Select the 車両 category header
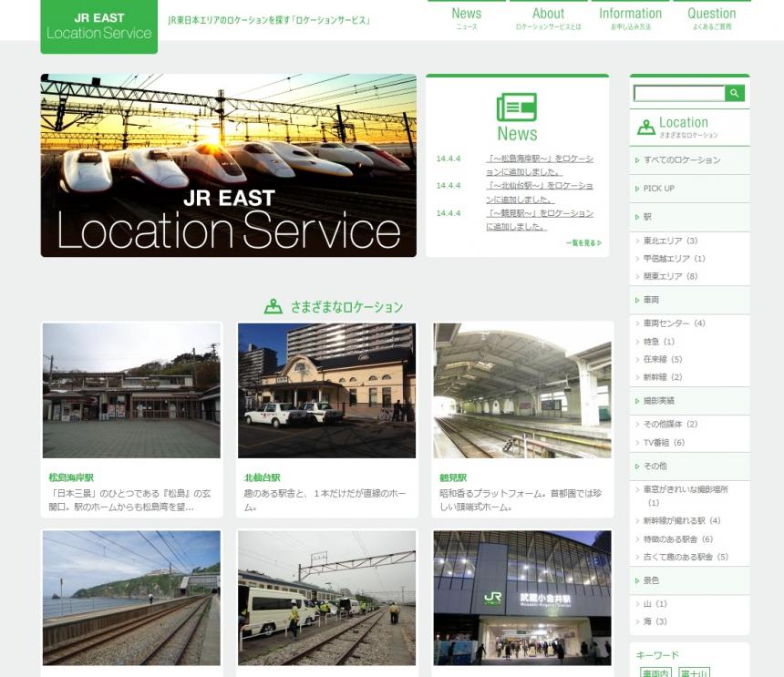This screenshot has width=784, height=677. tap(689, 300)
